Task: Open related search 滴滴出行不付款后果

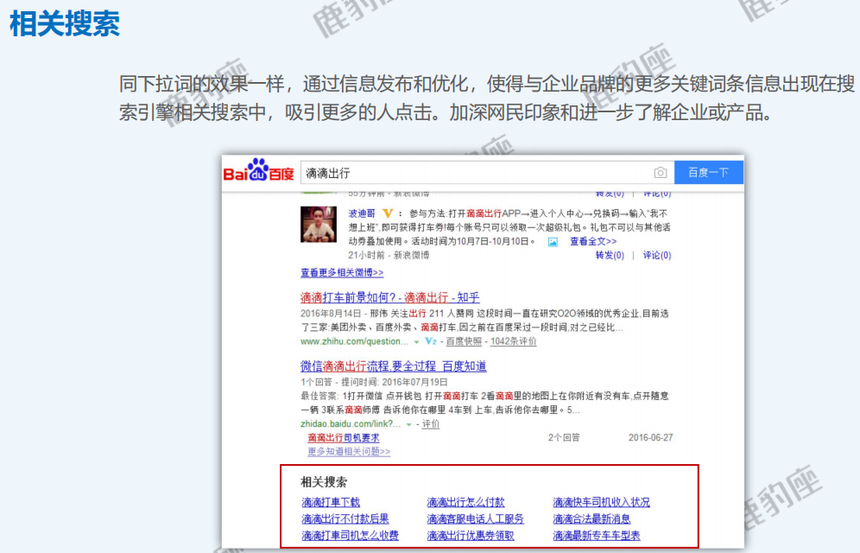Action: [x=345, y=518]
